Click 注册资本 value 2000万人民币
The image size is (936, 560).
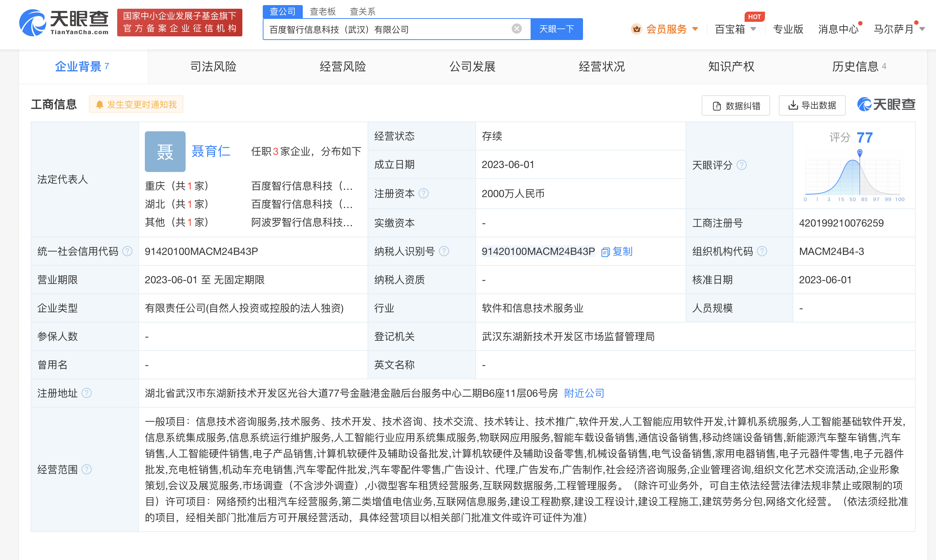pos(513,193)
